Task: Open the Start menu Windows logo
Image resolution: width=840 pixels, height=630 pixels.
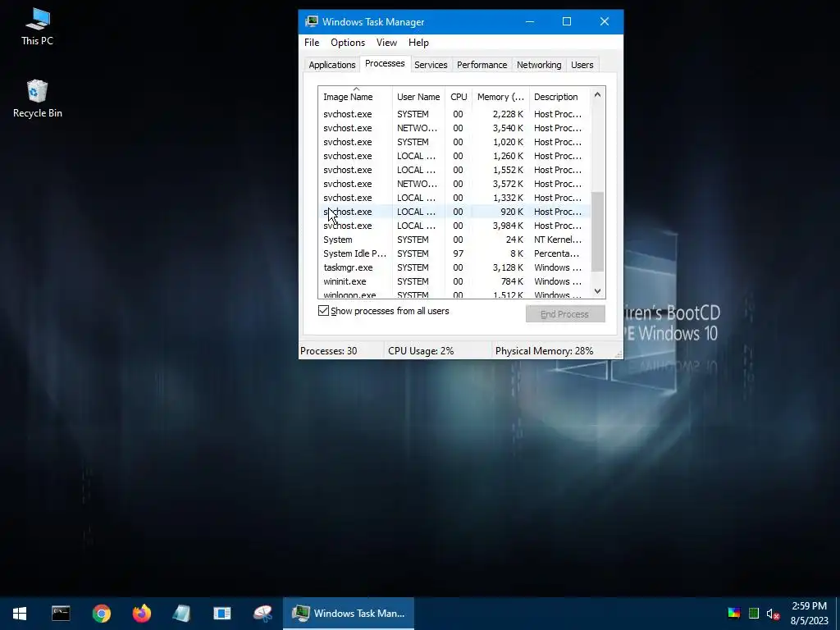Action: [x=20, y=614]
